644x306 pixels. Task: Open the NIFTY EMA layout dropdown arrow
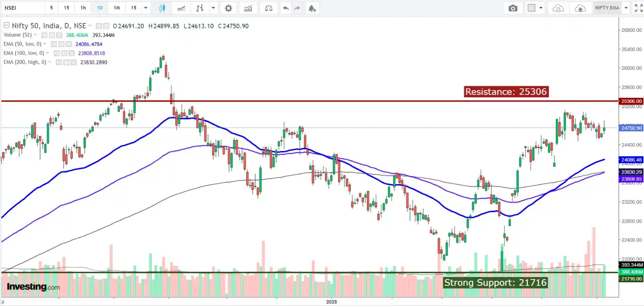pos(626,8)
